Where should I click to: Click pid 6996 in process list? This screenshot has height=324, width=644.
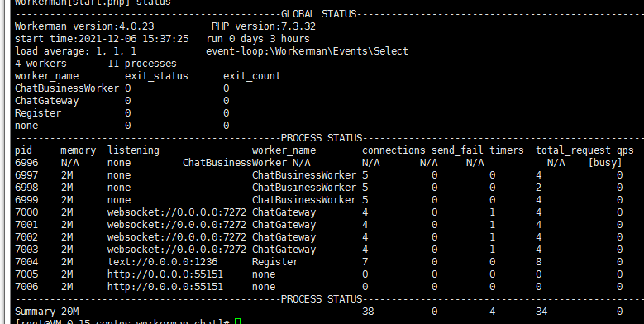pyautogui.click(x=26, y=163)
